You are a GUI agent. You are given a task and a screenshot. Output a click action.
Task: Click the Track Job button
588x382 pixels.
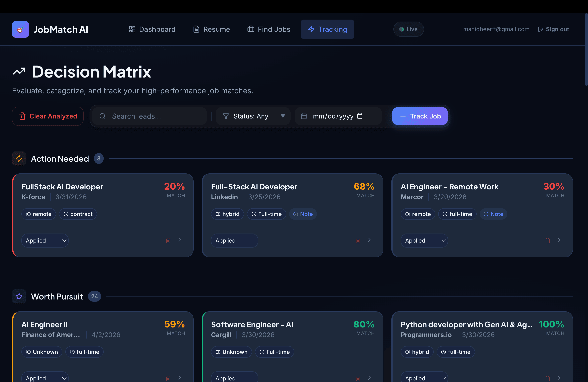420,116
